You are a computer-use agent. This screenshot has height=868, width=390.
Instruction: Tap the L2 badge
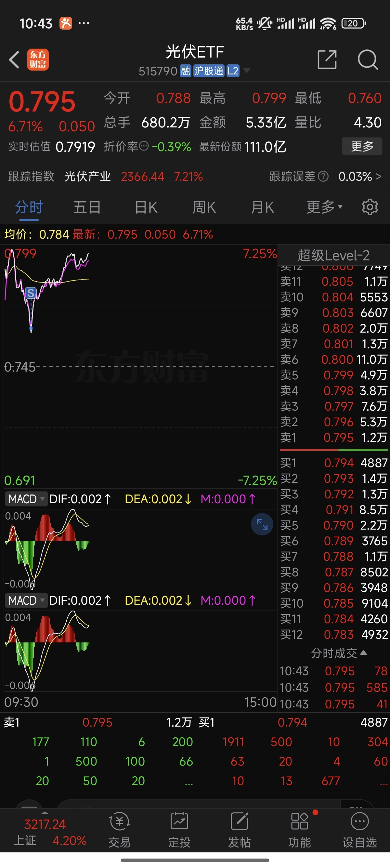click(x=233, y=71)
